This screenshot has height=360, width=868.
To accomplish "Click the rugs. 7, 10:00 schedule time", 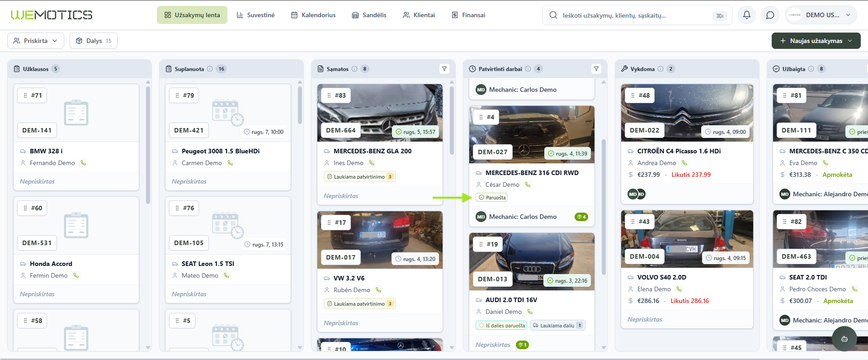I will point(264,132).
